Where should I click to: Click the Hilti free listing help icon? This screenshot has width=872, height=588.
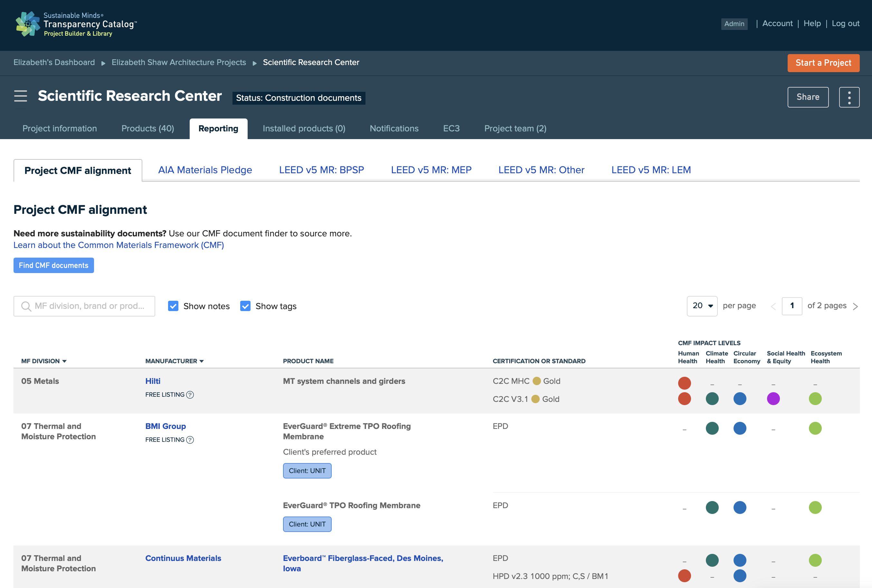tap(190, 394)
